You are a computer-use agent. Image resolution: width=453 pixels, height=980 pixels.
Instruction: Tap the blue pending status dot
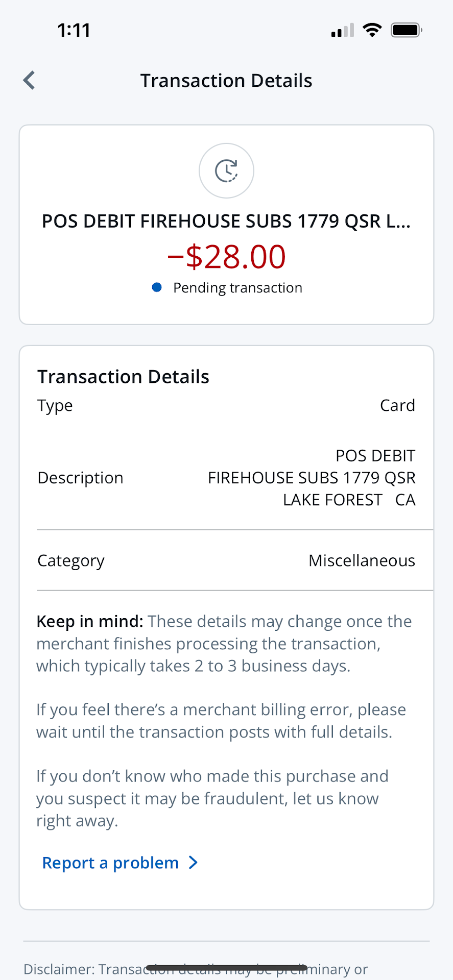point(157,288)
